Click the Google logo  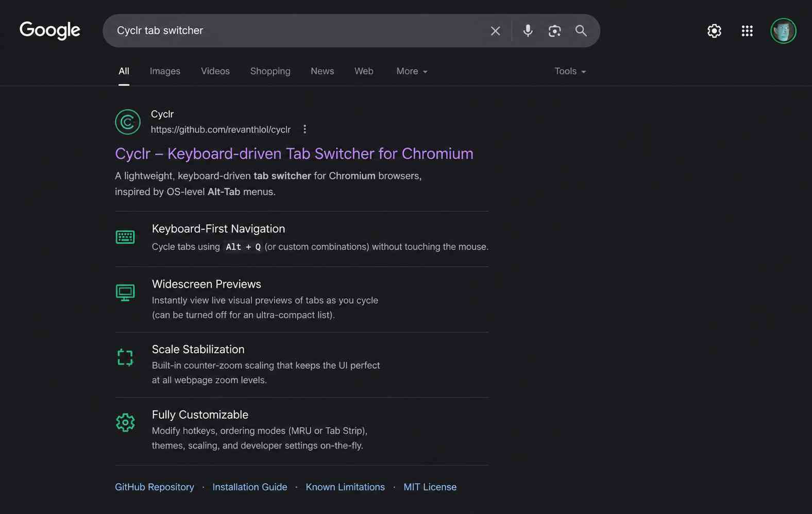coord(50,30)
